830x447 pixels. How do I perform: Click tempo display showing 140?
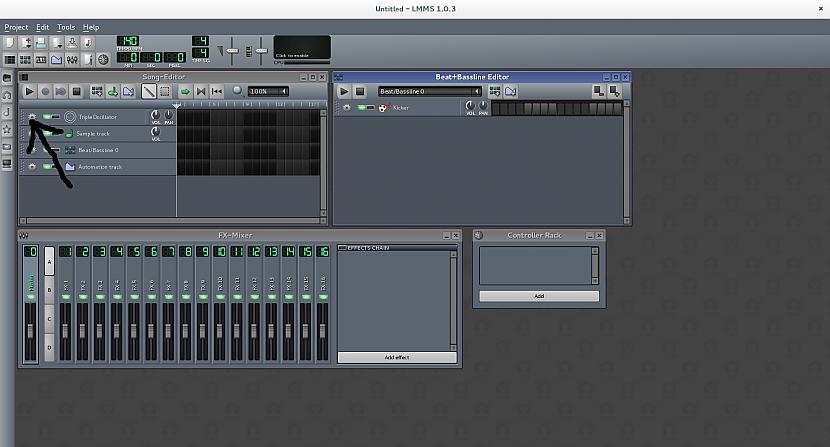(x=128, y=41)
